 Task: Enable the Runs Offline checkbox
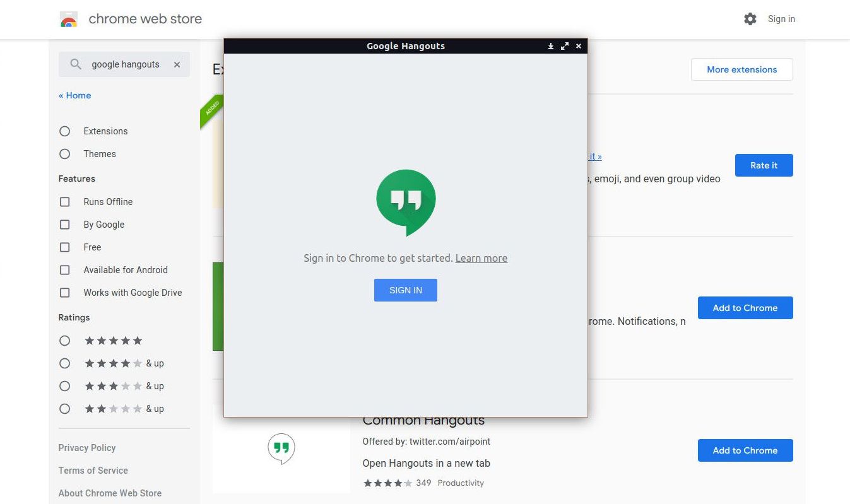64,202
